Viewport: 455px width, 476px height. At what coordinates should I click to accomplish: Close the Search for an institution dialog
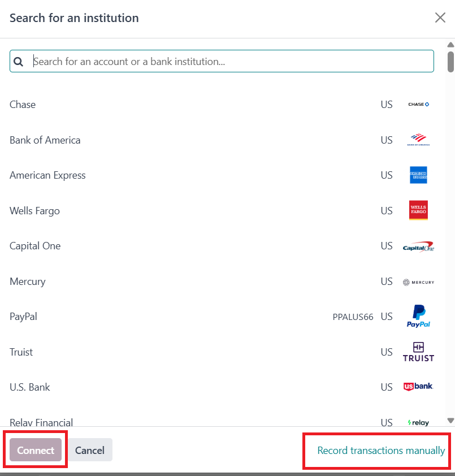[x=440, y=18]
